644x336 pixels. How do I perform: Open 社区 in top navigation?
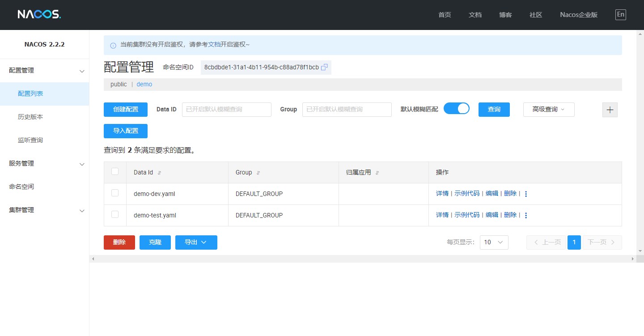click(x=536, y=15)
